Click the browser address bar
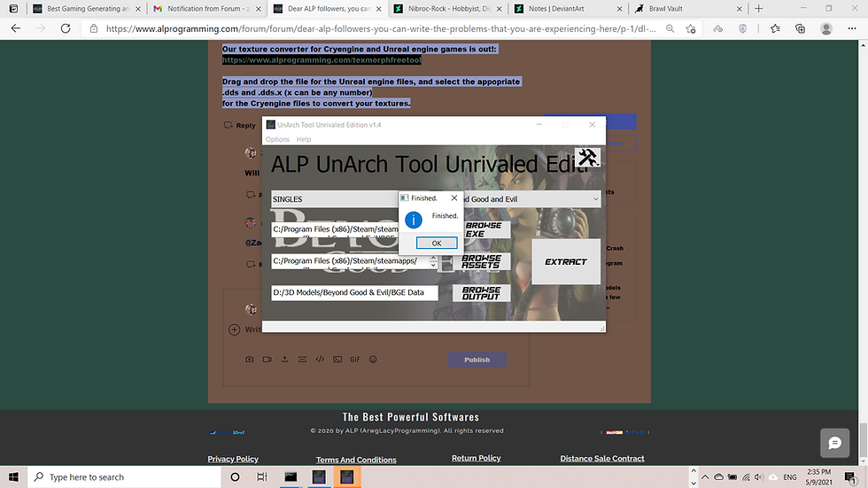Image resolution: width=868 pixels, height=488 pixels. point(380,28)
